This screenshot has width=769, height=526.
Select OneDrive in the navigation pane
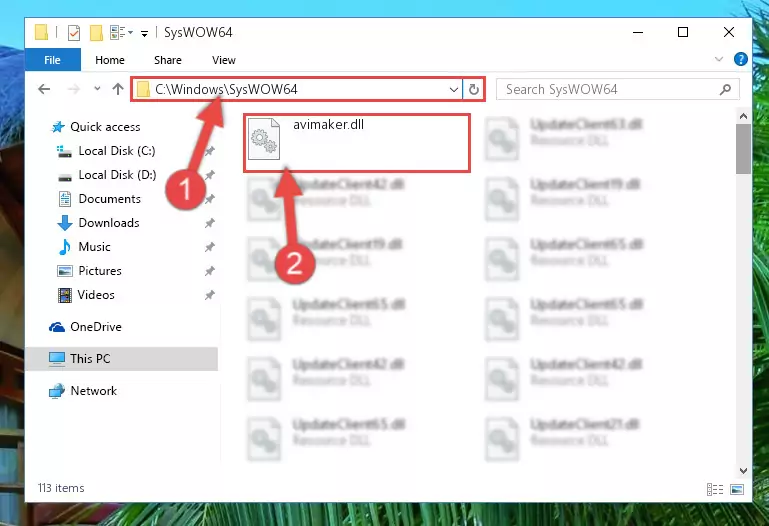(96, 327)
